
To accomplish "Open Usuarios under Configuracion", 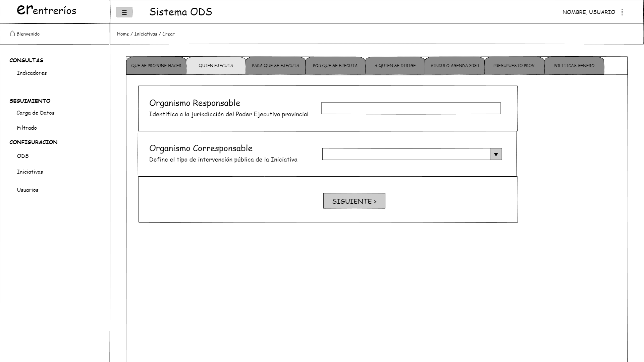I will tap(28, 190).
